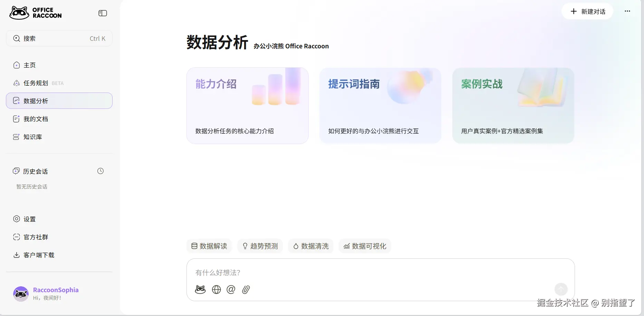Click the Hi，夜间好! greeting text
Screen dimensions: 644x316
point(47,298)
